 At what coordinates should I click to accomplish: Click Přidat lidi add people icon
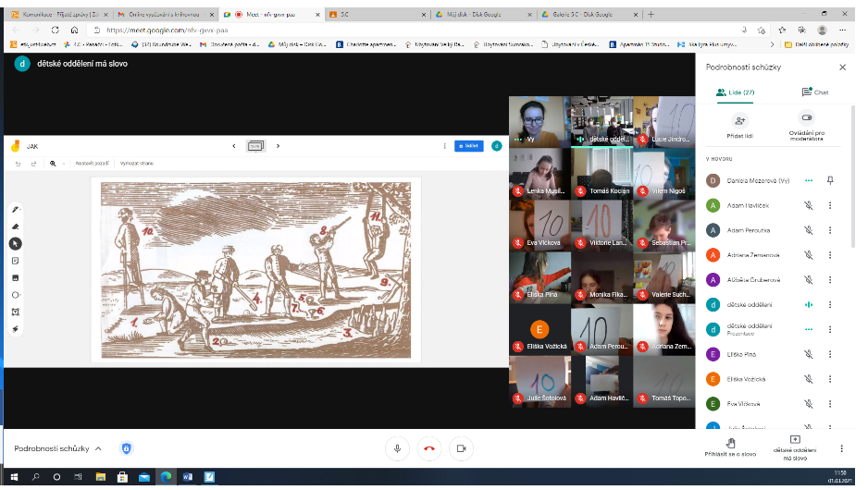point(739,120)
